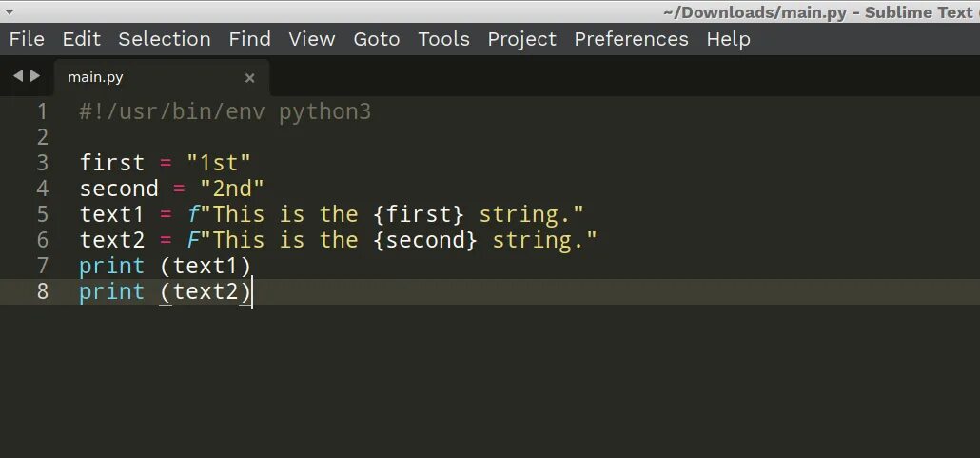Open the Selection menu
The image size is (980, 458).
click(165, 39)
